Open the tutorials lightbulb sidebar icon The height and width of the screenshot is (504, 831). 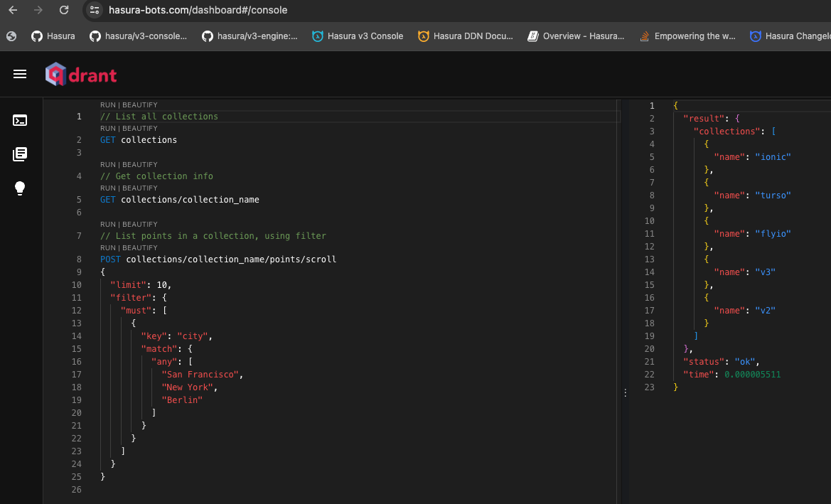pyautogui.click(x=20, y=188)
